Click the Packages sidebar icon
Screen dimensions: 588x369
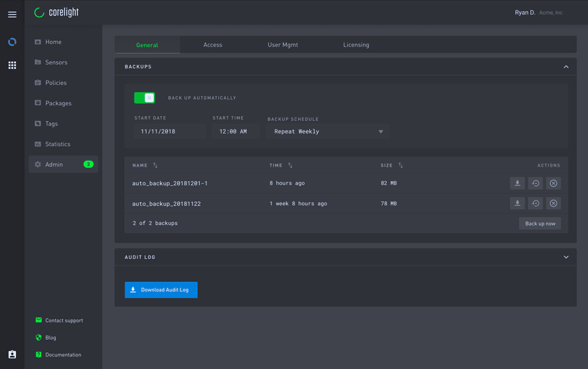pos(38,103)
